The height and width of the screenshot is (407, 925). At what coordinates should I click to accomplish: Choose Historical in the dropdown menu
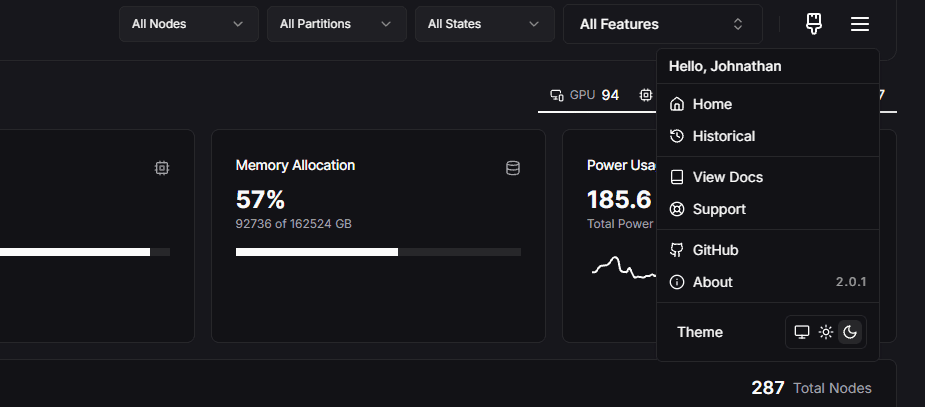point(723,136)
